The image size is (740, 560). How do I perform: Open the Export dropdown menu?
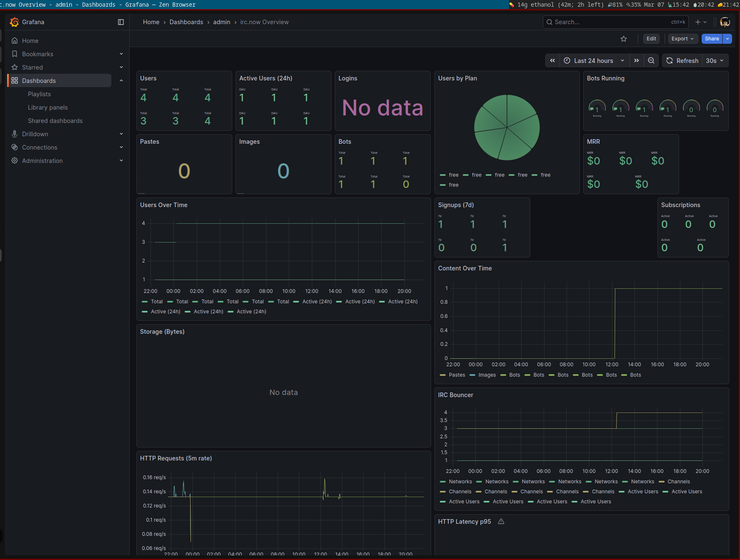[682, 39]
